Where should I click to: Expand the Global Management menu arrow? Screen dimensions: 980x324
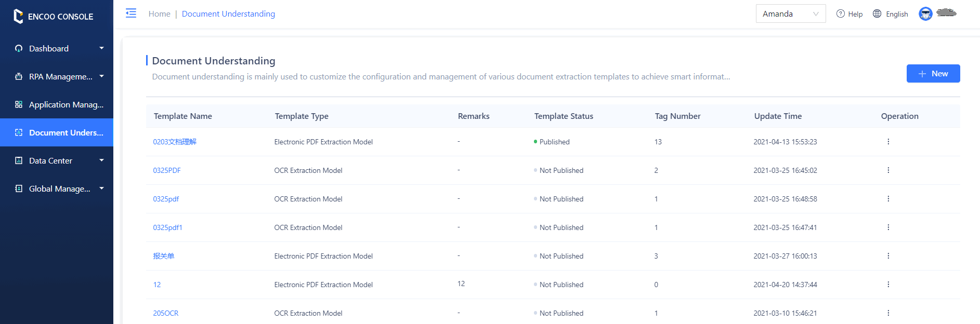102,188
